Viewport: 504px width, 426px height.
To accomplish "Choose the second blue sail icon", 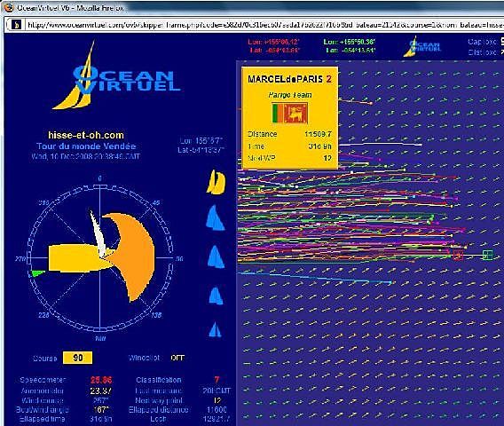I will pyautogui.click(x=215, y=218).
